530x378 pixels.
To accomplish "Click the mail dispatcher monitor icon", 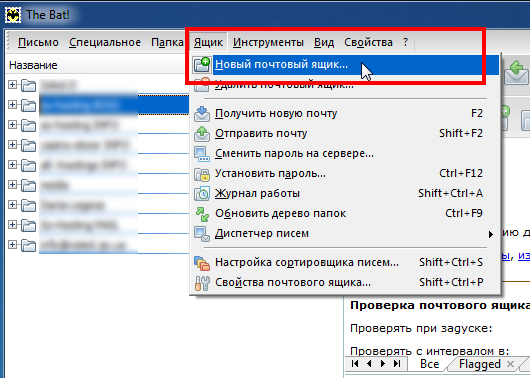I will [x=202, y=234].
